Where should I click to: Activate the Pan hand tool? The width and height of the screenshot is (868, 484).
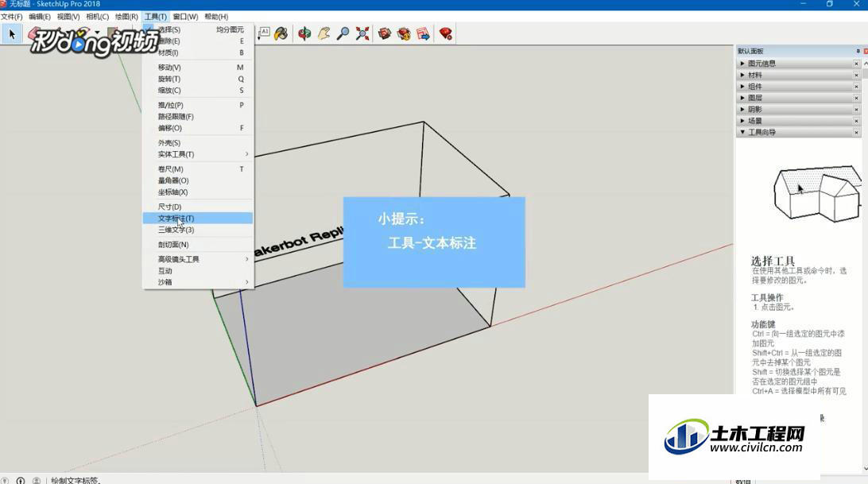324,34
